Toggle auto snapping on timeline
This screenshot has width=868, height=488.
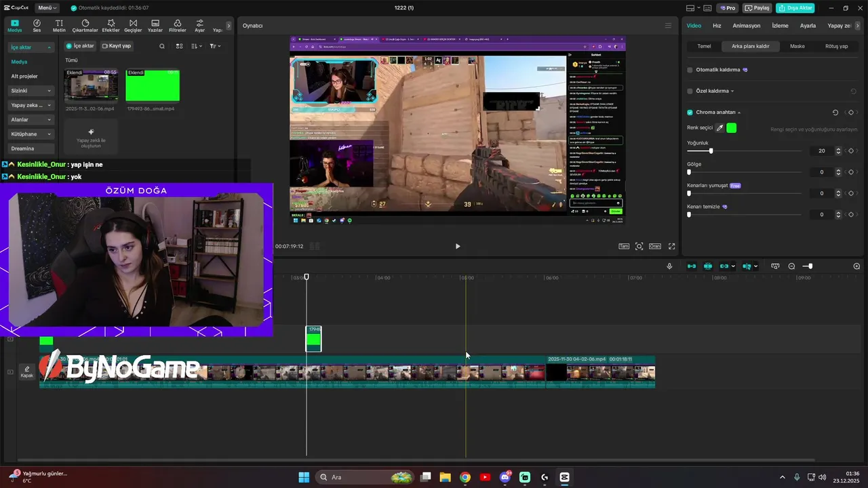(708, 266)
